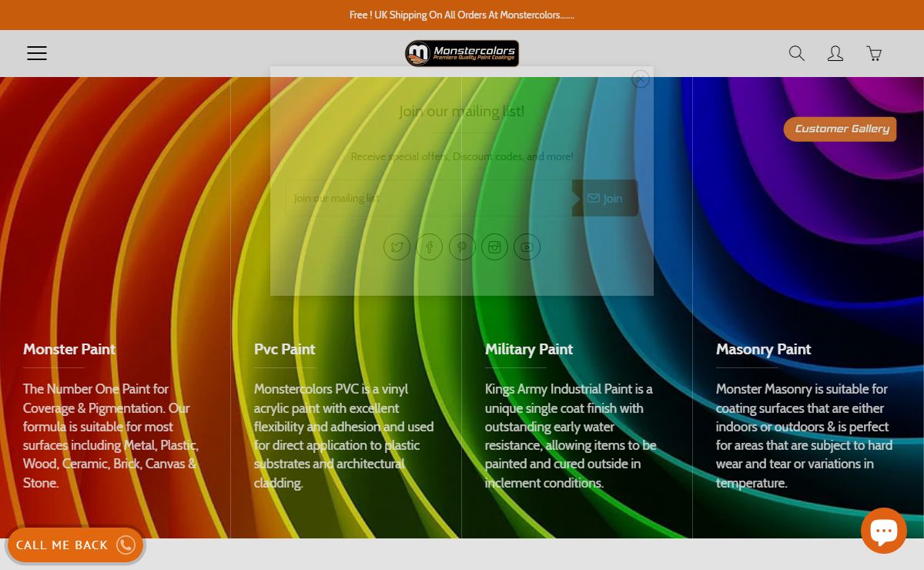This screenshot has width=924, height=570.
Task: Open the Military Paint heading link
Action: click(529, 349)
